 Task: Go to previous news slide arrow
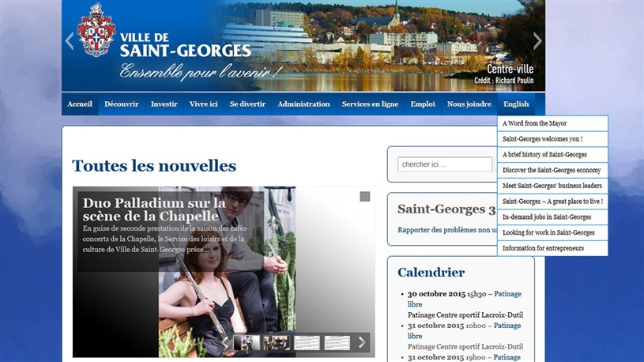225,342
